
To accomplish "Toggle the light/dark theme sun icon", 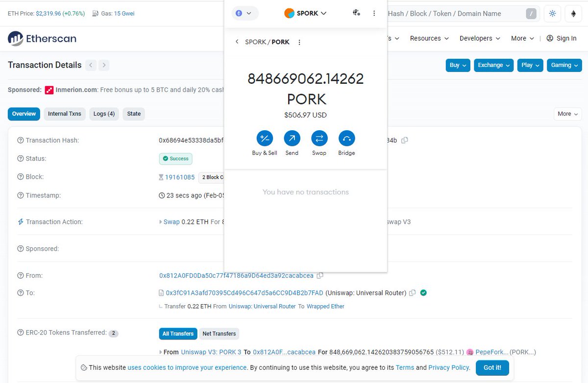I will 553,14.
